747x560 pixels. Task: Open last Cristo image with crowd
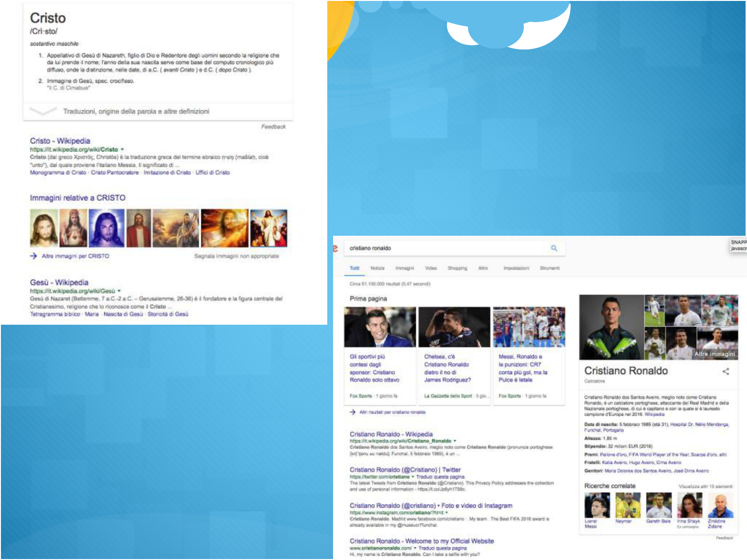pyautogui.click(x=269, y=228)
